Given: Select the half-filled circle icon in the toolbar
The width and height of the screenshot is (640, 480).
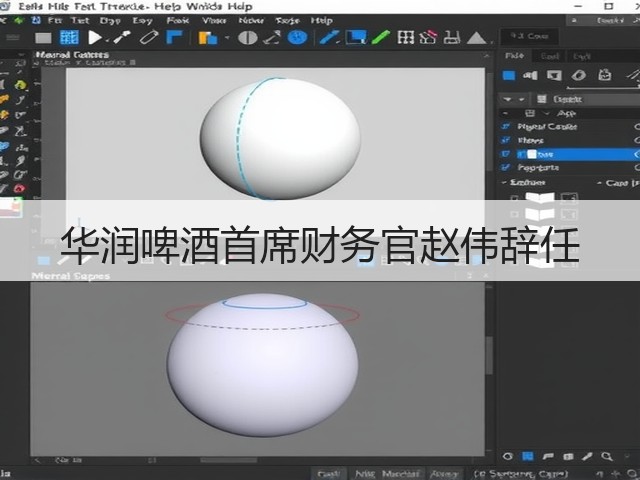Looking at the screenshot, I should click(248, 38).
